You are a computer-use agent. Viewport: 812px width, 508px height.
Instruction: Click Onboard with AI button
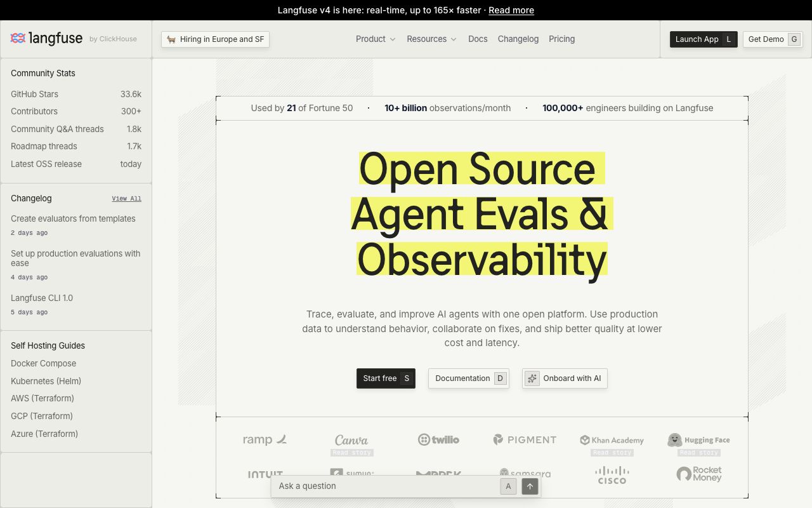(565, 378)
